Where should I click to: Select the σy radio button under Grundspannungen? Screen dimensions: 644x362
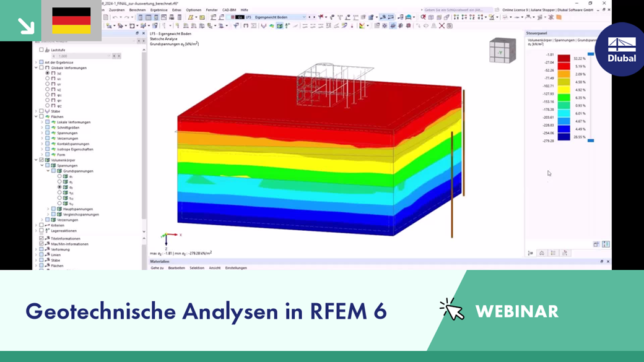pos(60,181)
